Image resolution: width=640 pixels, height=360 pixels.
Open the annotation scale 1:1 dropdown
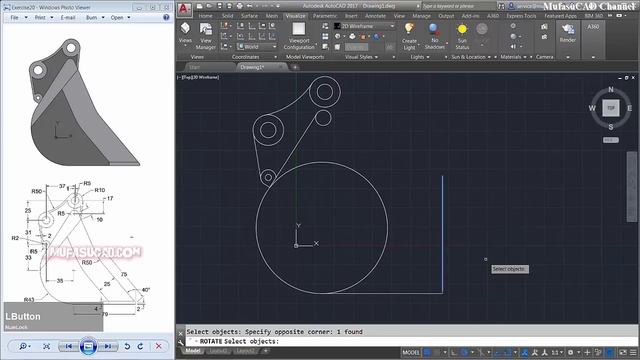(557, 352)
